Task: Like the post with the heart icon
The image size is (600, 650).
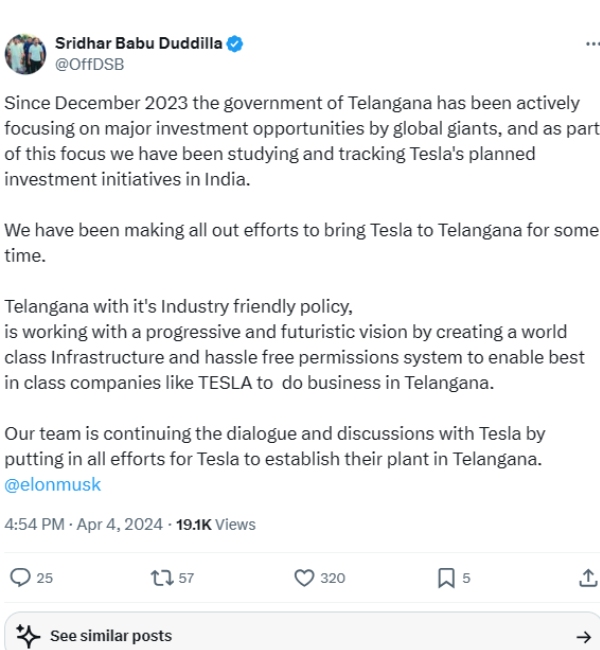Action: tap(305, 577)
